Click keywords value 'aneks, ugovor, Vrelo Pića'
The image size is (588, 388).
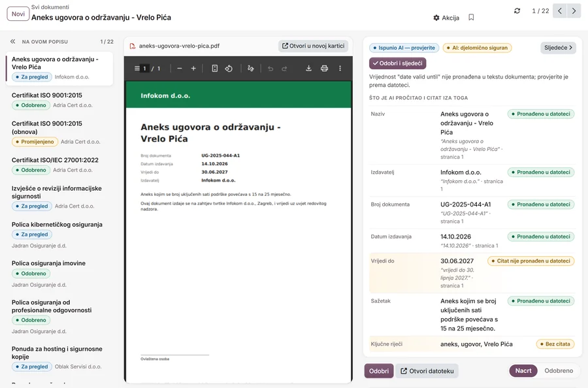coord(476,344)
